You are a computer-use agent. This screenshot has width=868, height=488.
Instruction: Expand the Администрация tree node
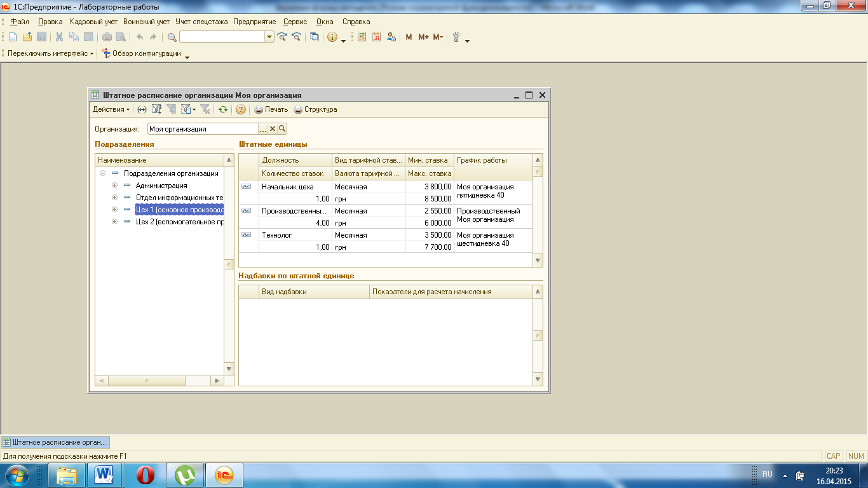click(x=115, y=186)
